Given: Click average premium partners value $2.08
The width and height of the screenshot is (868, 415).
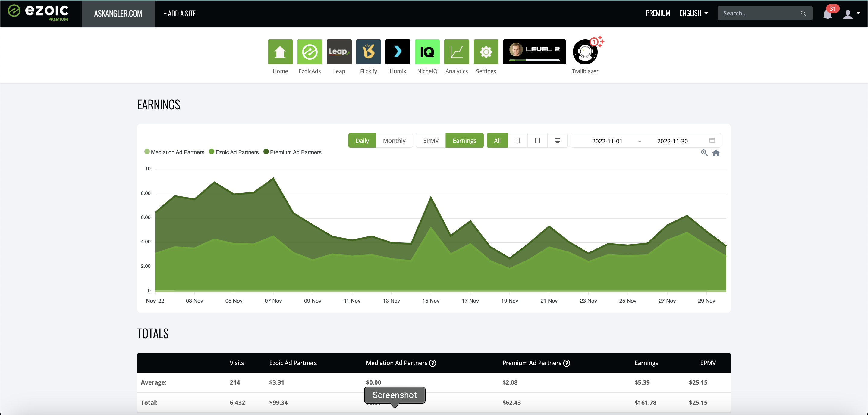Looking at the screenshot, I should (x=510, y=382).
